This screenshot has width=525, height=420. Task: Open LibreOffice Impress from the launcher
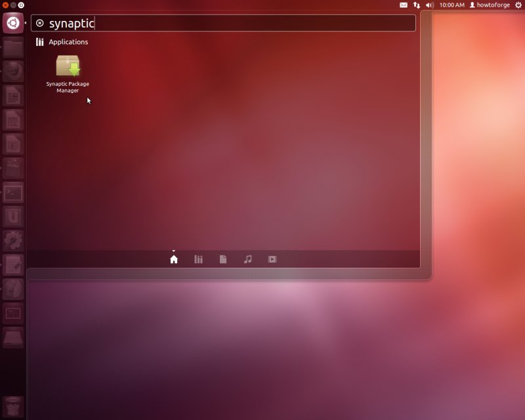(x=13, y=144)
